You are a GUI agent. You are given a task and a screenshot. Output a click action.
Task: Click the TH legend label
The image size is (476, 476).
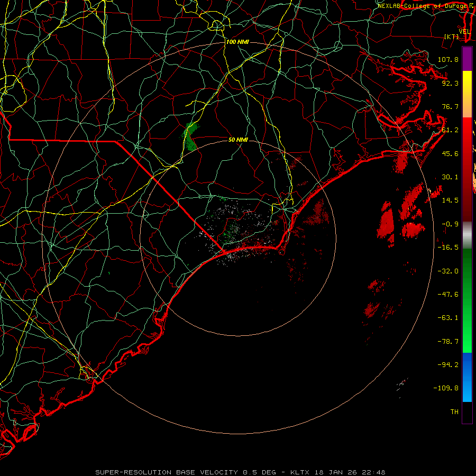(454, 411)
